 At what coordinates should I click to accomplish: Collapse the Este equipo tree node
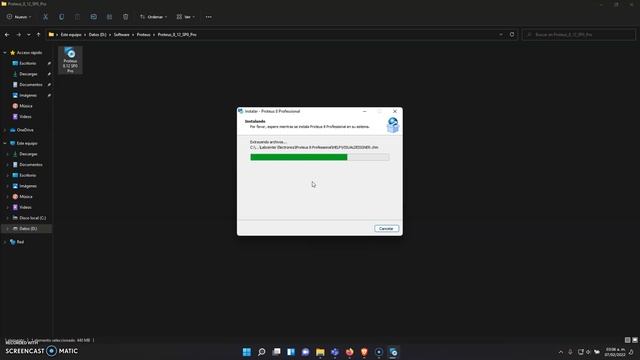coord(5,143)
